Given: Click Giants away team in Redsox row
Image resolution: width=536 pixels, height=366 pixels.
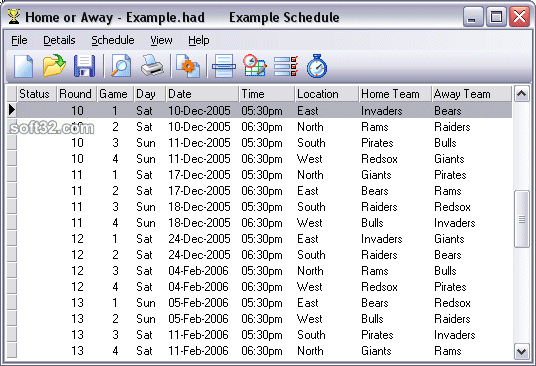Looking at the screenshot, I should pos(449,159).
